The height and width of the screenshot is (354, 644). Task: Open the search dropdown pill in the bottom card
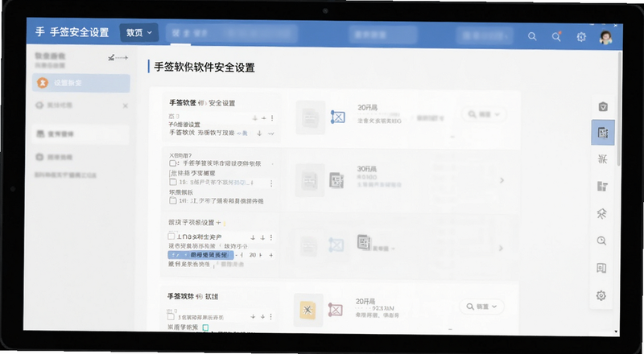[481, 307]
